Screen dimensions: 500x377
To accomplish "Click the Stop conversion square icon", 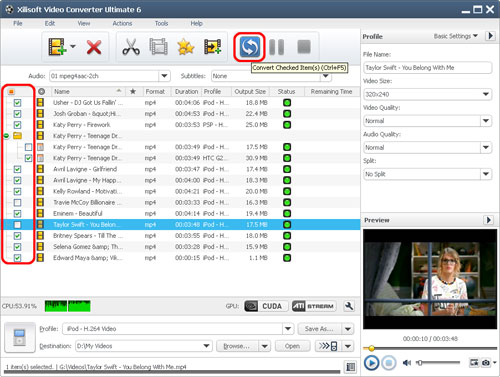I will click(304, 47).
